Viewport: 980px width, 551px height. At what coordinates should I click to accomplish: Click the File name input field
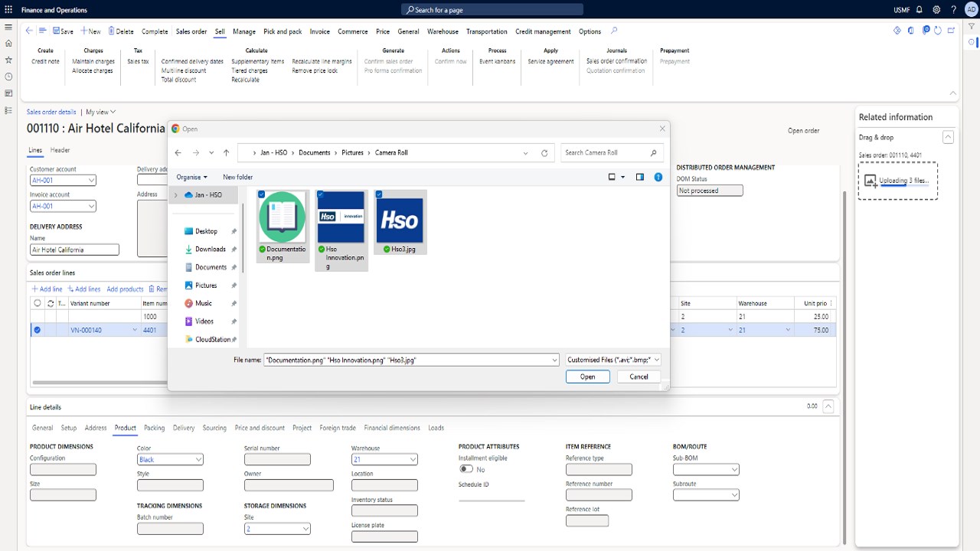click(x=411, y=360)
